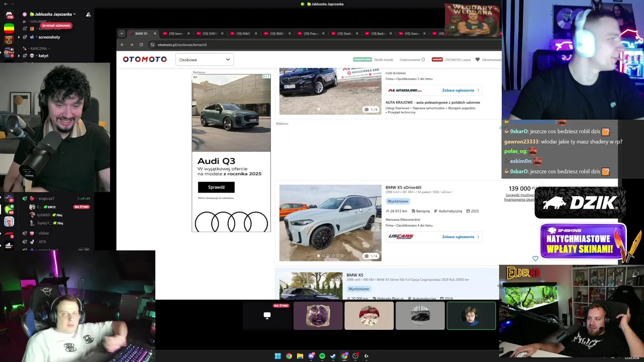Image resolution: width=644 pixels, height=362 pixels.
Task: Collapse the KARCZMA category
Action: [38, 49]
